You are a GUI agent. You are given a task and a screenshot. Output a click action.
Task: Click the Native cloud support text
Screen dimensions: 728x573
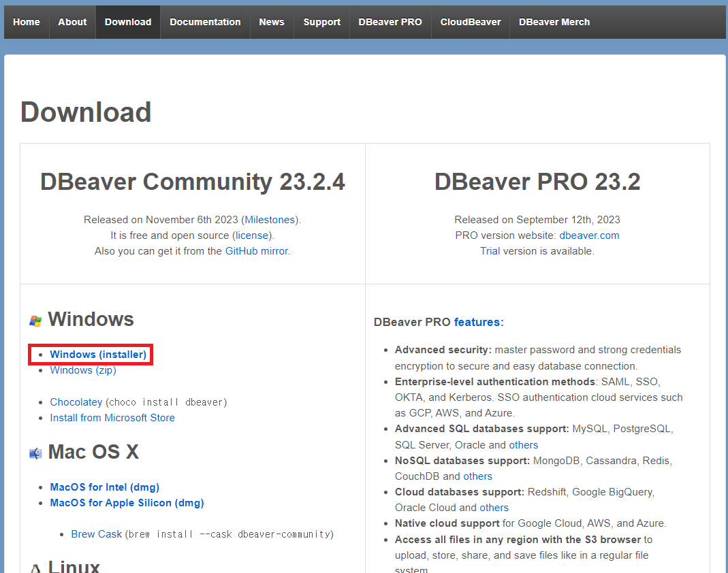(447, 523)
